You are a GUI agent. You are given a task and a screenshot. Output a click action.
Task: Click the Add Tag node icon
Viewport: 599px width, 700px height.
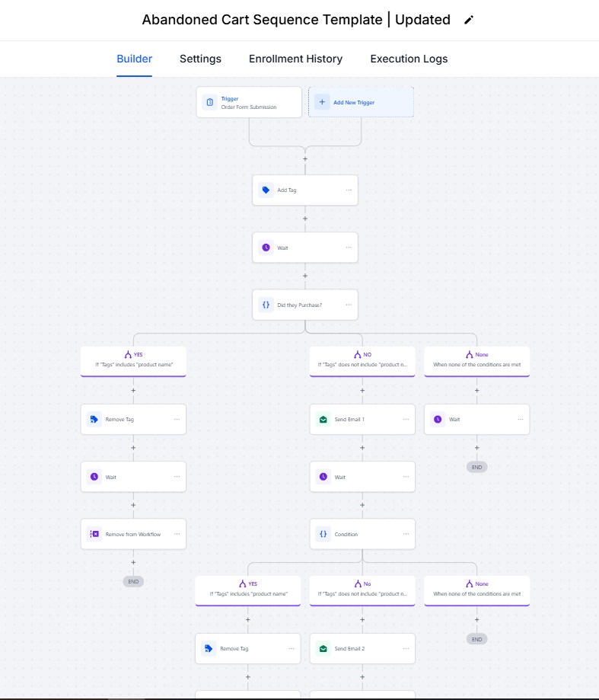pos(266,190)
